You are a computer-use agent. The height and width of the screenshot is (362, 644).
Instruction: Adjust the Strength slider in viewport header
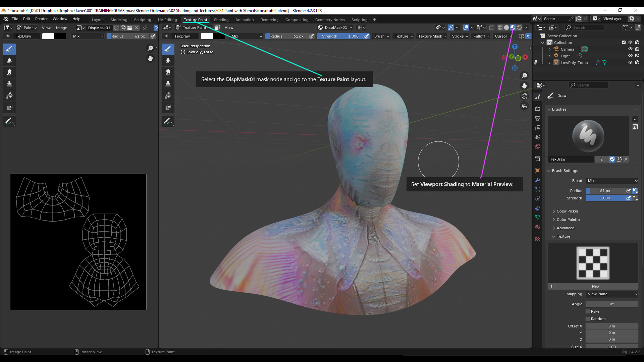[x=340, y=36]
